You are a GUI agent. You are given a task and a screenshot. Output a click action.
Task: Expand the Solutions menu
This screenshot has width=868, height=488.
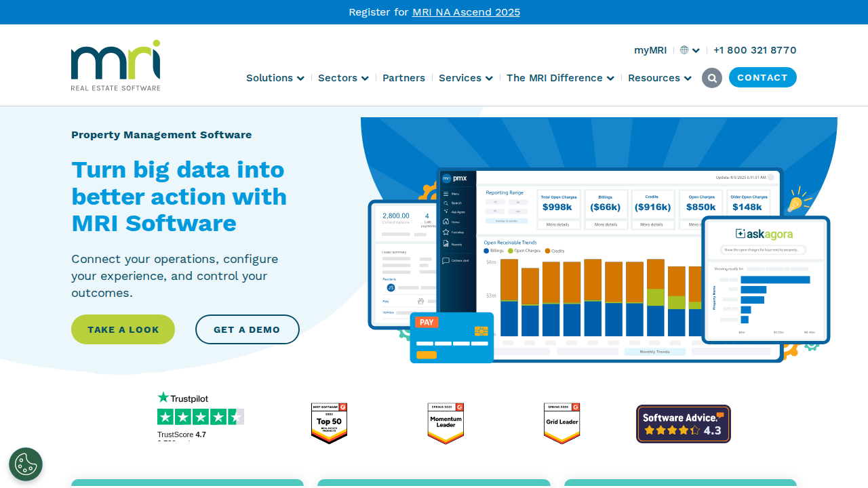click(x=275, y=78)
